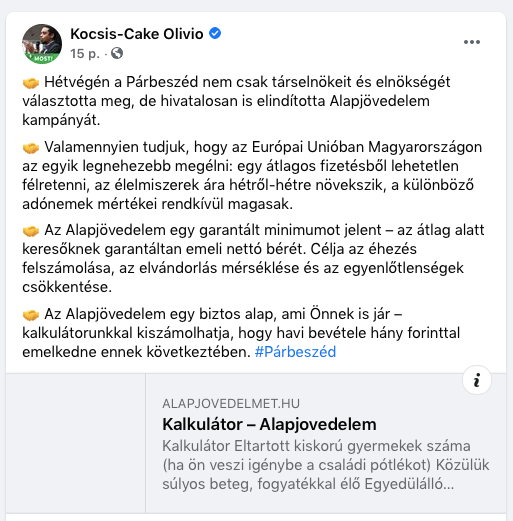Click the globe public-audience icon

(117, 53)
